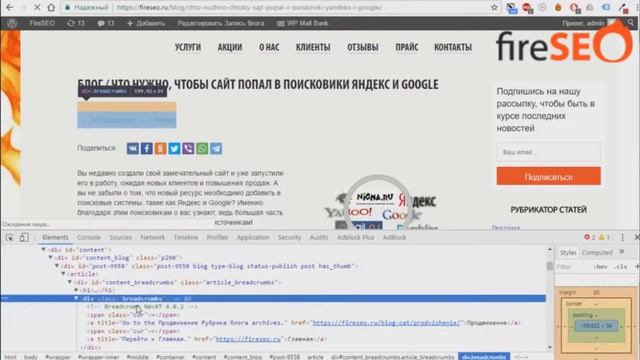The height and width of the screenshot is (360, 640).
Task: Collapse the div id="content_blog" node
Action: (50, 258)
